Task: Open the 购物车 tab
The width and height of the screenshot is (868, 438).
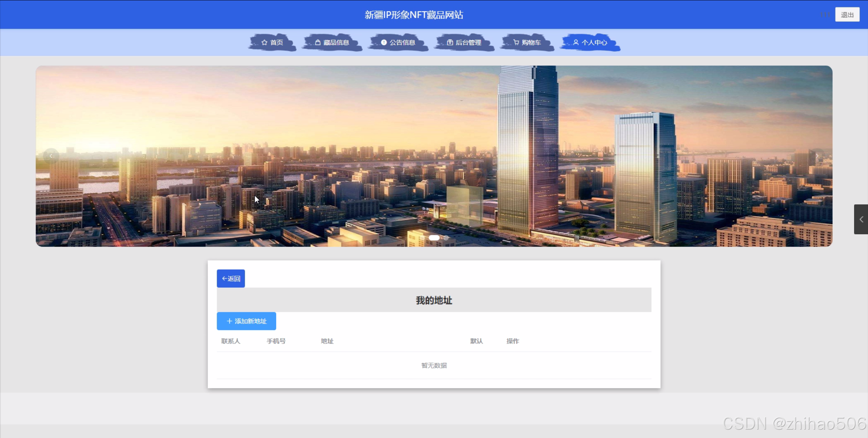Action: [530, 42]
